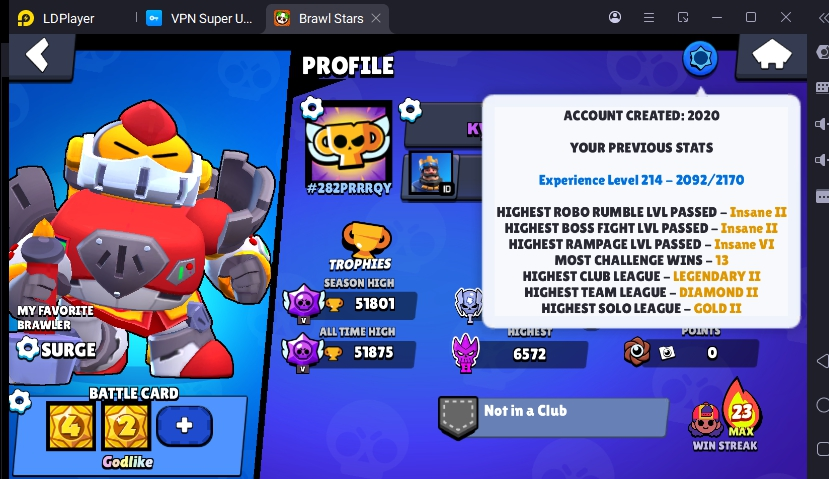Image resolution: width=829 pixels, height=479 pixels.
Task: View the max win streak flame badge
Action: pos(742,409)
